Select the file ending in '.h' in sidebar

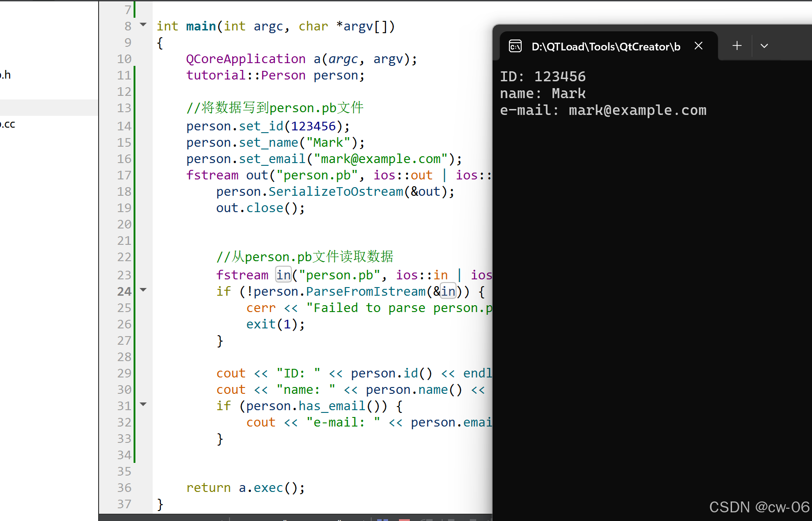pos(49,74)
